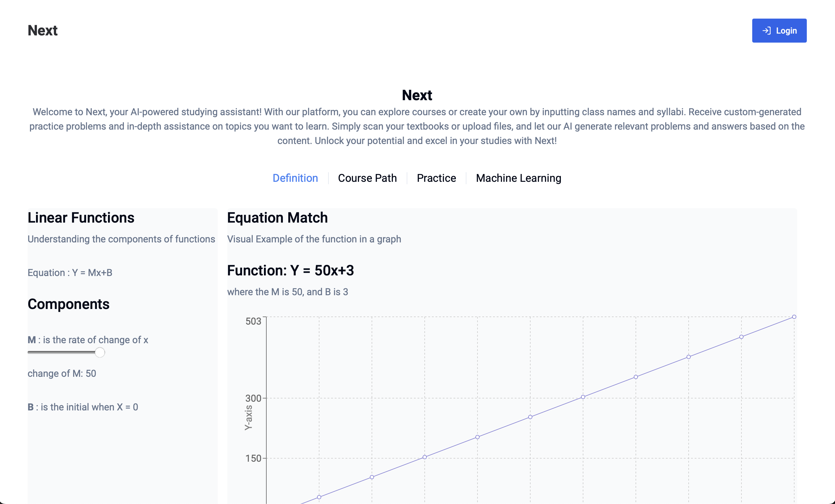The image size is (835, 504).
Task: Click the M slider track
Action: [61, 352]
